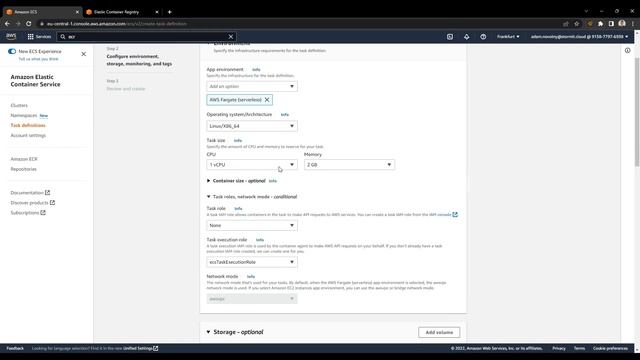640x360 pixels.
Task: Open the Documentation external link
Action: (30, 193)
